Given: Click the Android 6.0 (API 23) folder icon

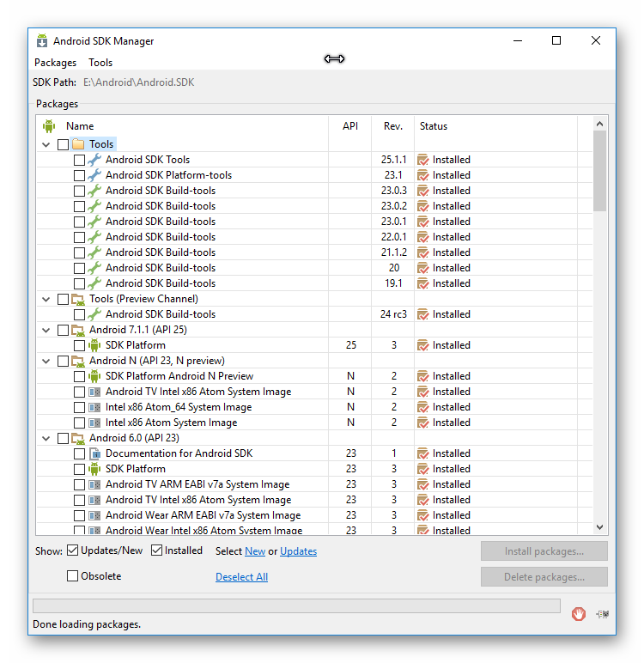Looking at the screenshot, I should point(78,438).
